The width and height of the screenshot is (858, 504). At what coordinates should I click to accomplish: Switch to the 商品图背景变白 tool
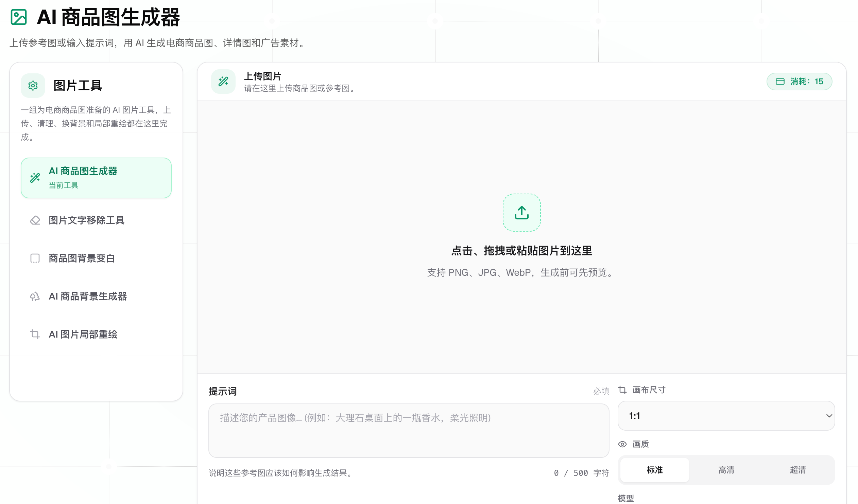[x=96, y=258]
